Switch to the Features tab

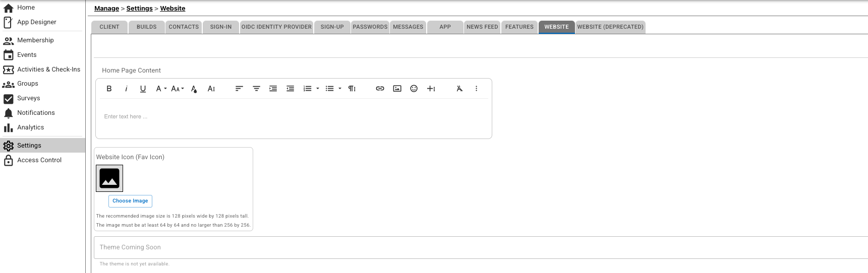(519, 27)
